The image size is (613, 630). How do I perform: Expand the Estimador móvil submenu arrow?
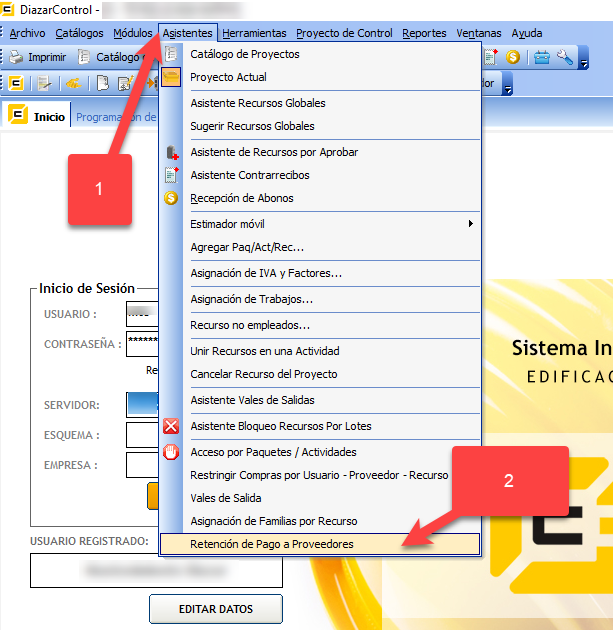470,224
